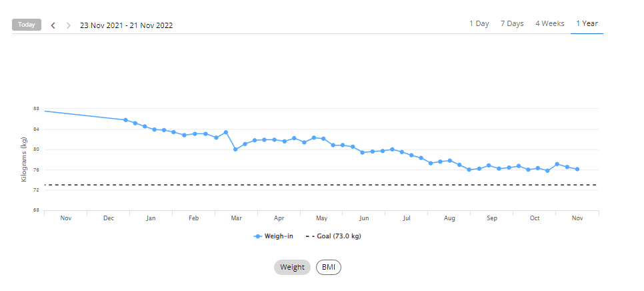Jump to Today's date
644x291 pixels.
coord(27,25)
